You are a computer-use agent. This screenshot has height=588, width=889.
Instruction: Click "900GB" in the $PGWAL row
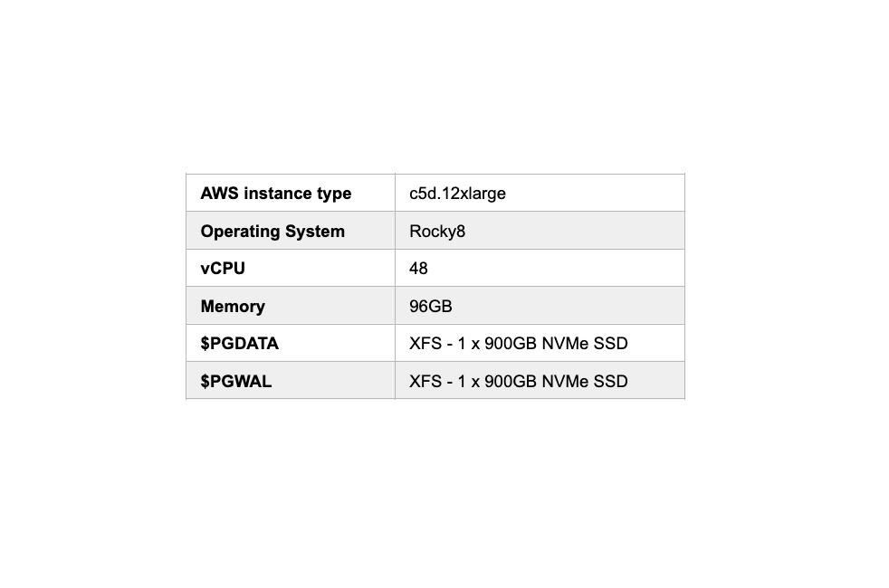point(511,382)
